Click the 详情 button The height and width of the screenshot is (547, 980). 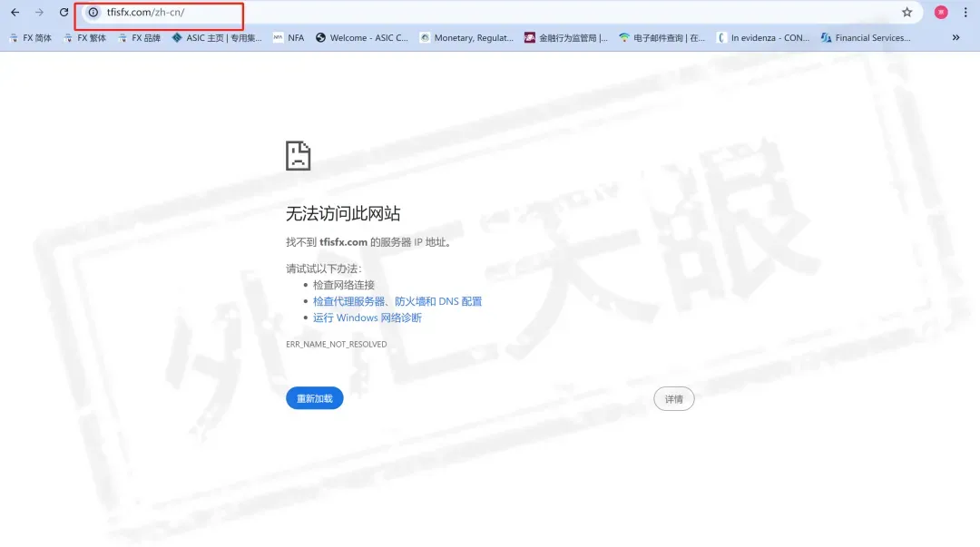[673, 399]
